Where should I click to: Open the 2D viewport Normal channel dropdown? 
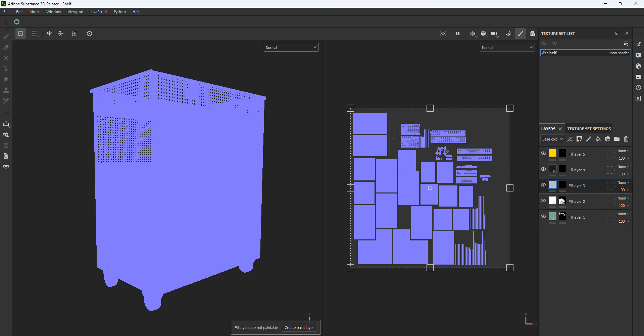(507, 48)
